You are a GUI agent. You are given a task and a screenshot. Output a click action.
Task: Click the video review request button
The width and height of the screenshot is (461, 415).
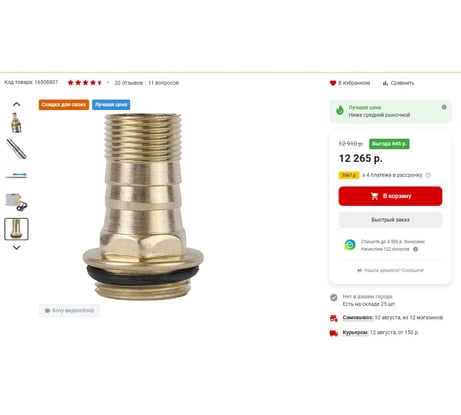click(x=69, y=311)
